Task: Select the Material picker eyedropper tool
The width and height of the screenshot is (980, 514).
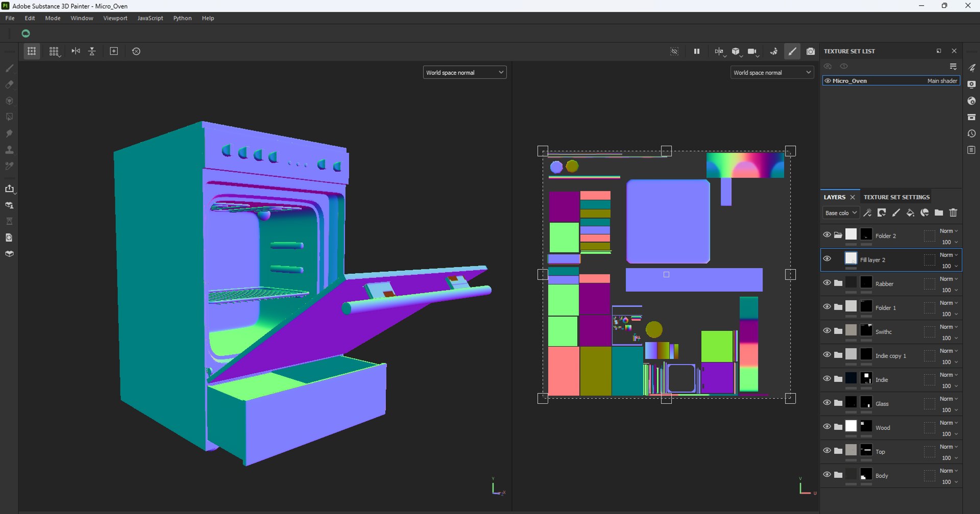Action: click(x=9, y=166)
